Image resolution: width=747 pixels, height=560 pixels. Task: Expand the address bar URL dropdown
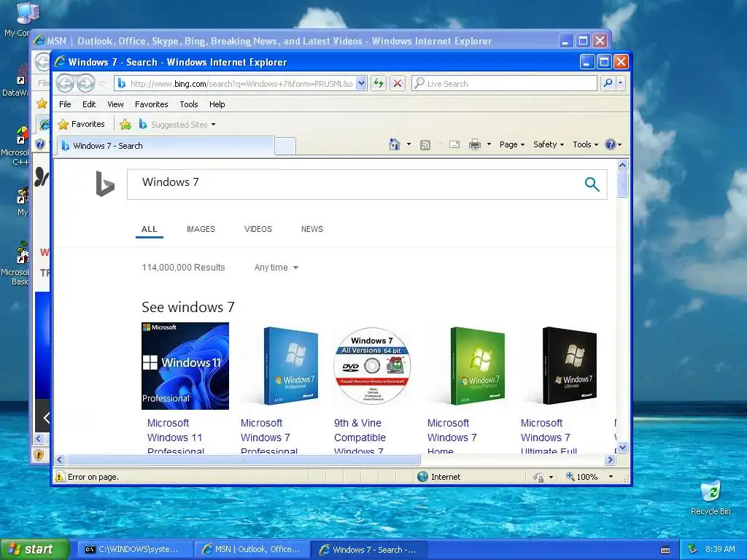[361, 83]
